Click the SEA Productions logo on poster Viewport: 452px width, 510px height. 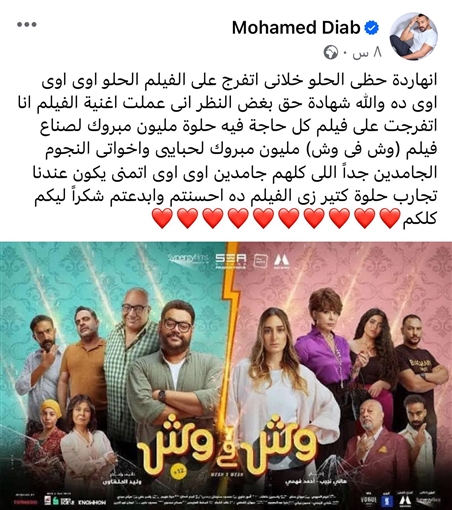click(231, 261)
